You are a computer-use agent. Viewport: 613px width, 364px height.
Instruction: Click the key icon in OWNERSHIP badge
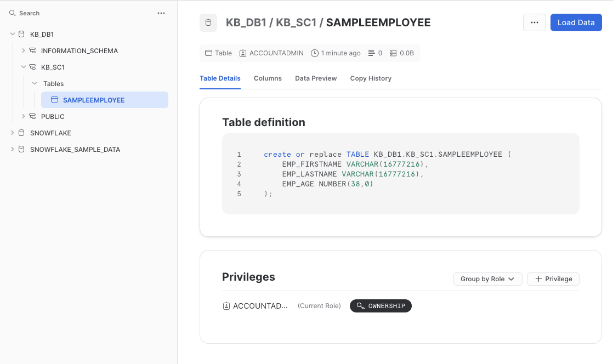click(x=360, y=306)
